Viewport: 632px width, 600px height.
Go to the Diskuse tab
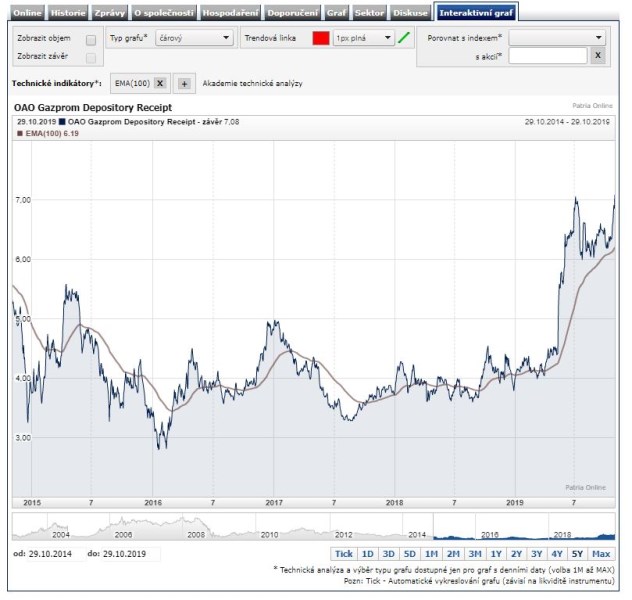click(x=412, y=13)
